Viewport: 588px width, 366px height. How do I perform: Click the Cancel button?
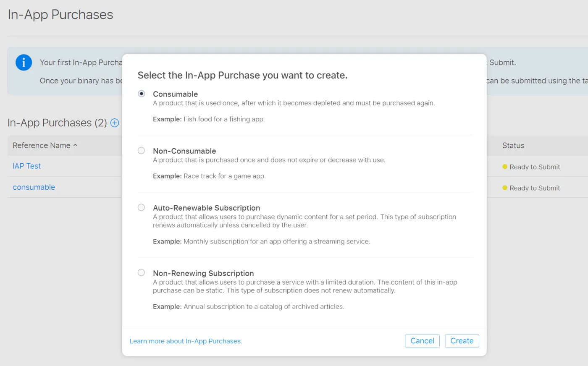click(422, 341)
